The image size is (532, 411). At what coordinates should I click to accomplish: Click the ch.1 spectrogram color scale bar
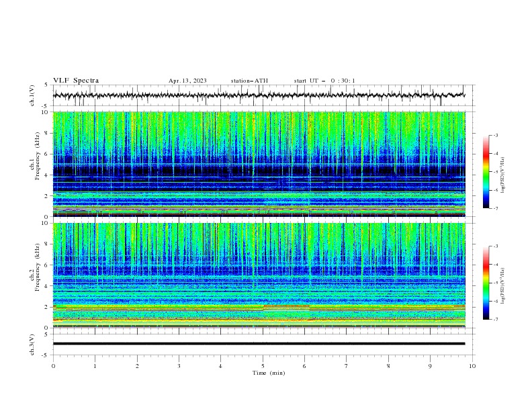pyautogui.click(x=486, y=171)
